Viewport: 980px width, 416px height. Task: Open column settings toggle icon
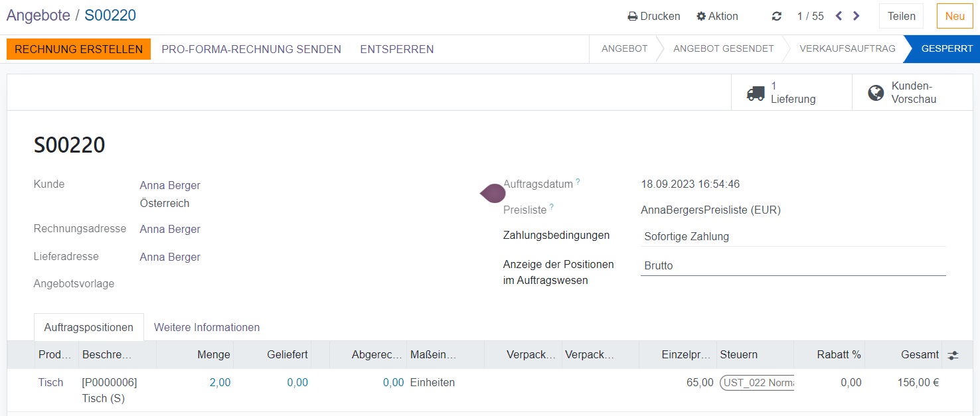tap(953, 356)
